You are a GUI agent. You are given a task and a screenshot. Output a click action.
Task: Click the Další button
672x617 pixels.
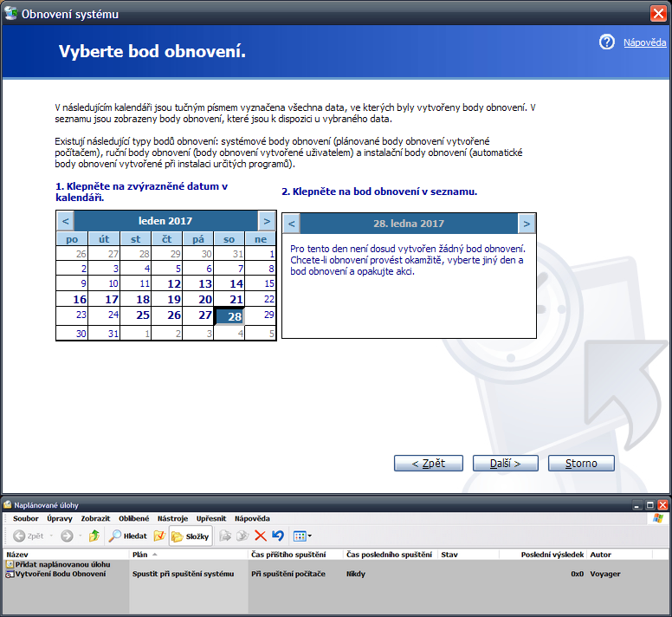(506, 464)
